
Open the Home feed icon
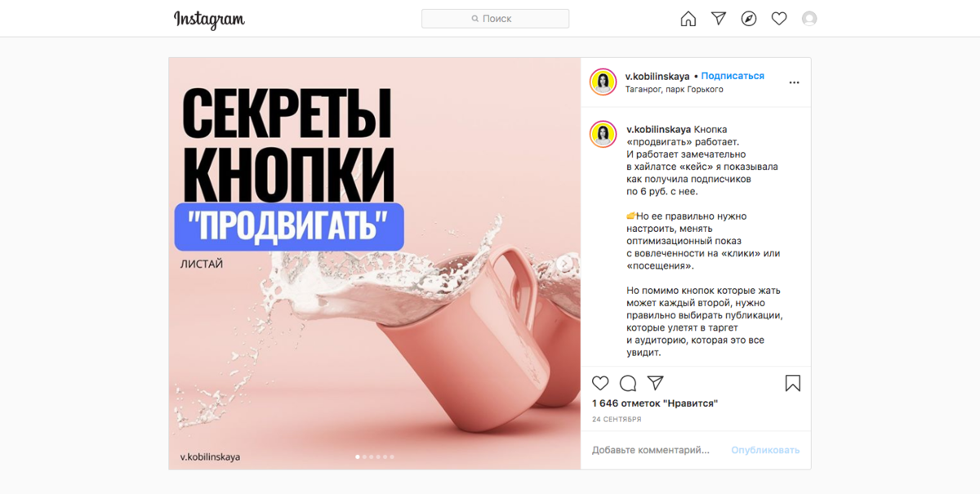688,19
